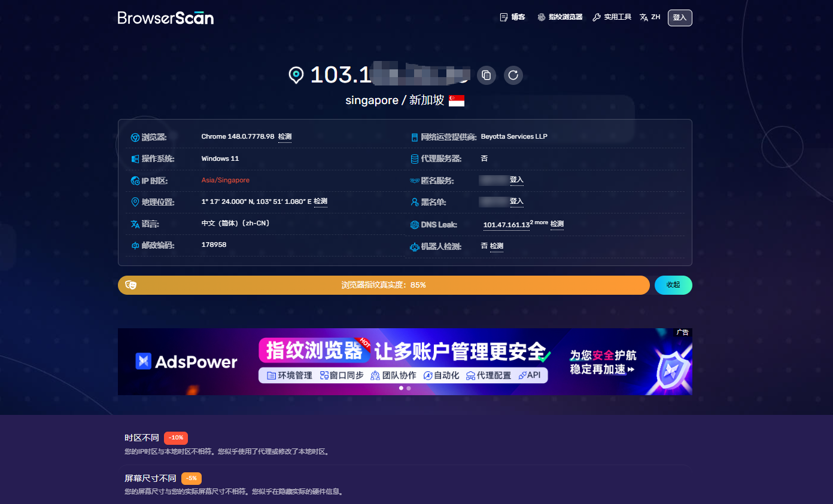This screenshot has height=504, width=833.
Task: Click the singapore / 新加坡 location text
Action: [395, 100]
